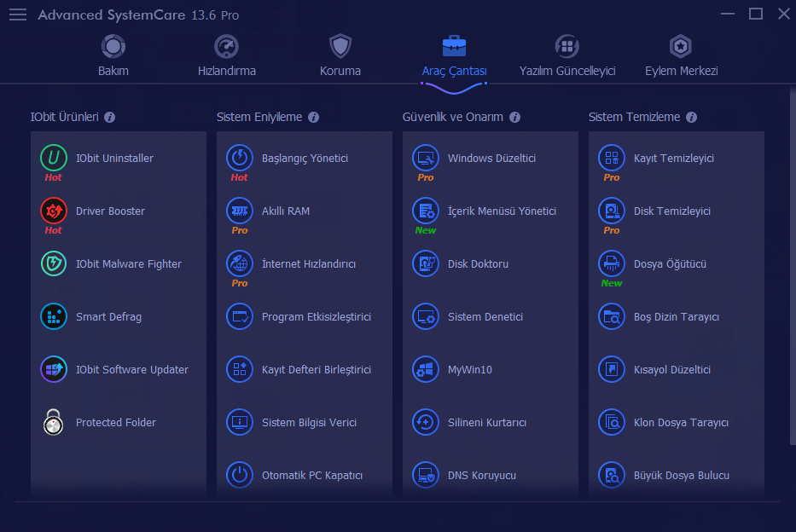The height and width of the screenshot is (532, 796).
Task: Click the Program Etkisizleştirici label
Action: tap(317, 317)
